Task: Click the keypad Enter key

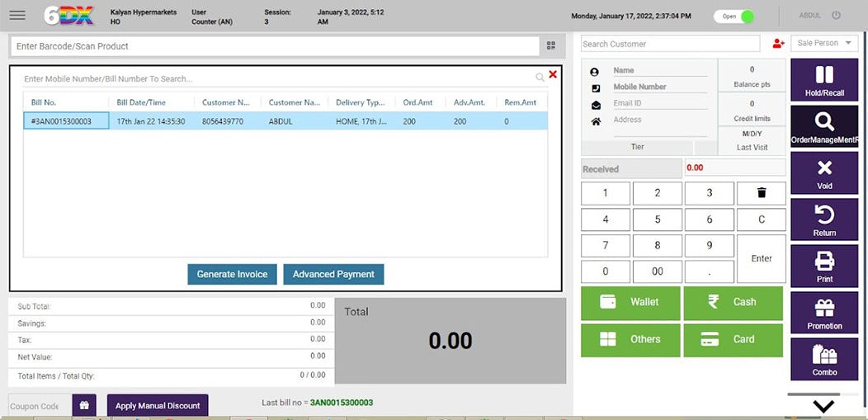Action: [762, 258]
